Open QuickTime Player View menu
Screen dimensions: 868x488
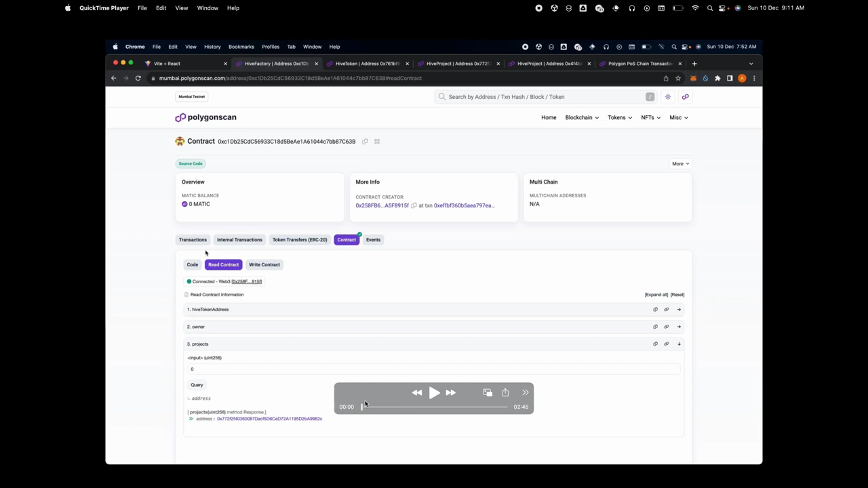click(182, 8)
